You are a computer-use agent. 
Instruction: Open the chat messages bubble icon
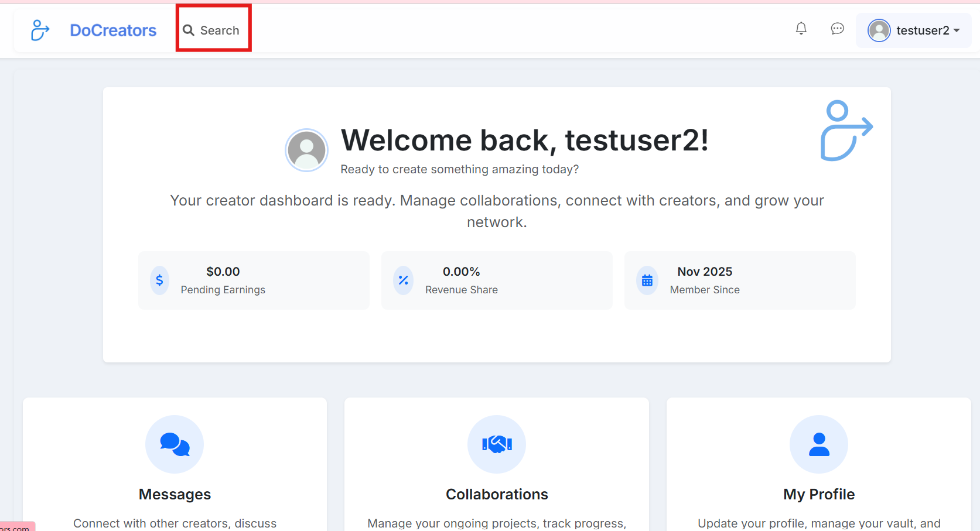(837, 29)
